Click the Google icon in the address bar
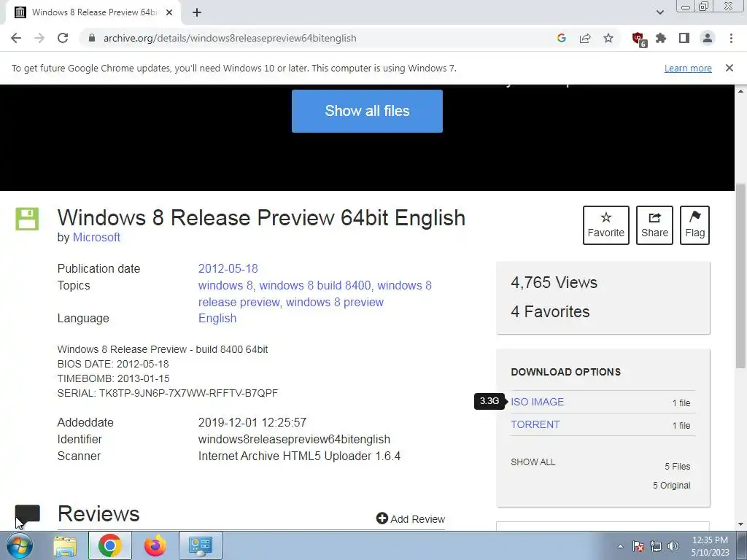Image resolution: width=747 pixels, height=560 pixels. (562, 38)
